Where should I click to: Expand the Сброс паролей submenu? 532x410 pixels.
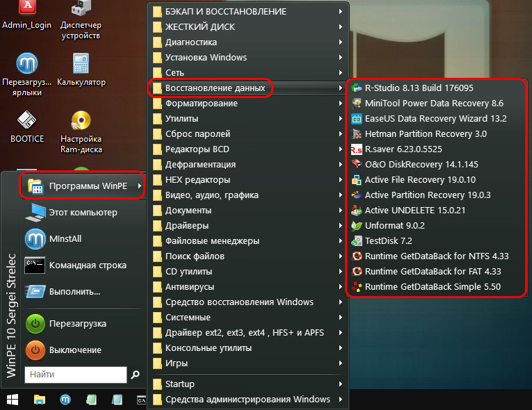point(248,133)
